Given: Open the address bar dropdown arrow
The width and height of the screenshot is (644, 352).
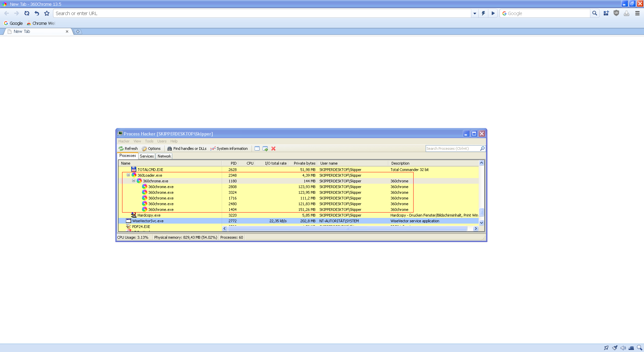Looking at the screenshot, I should 475,13.
